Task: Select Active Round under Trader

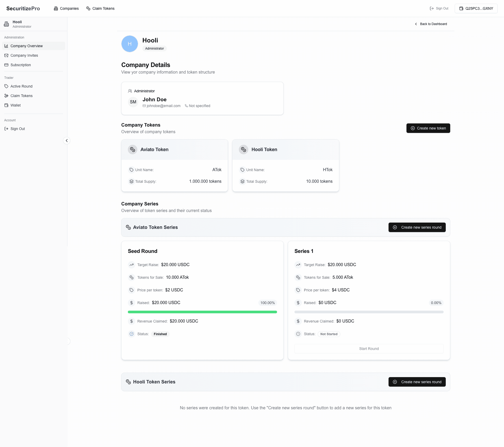Action: point(21,86)
